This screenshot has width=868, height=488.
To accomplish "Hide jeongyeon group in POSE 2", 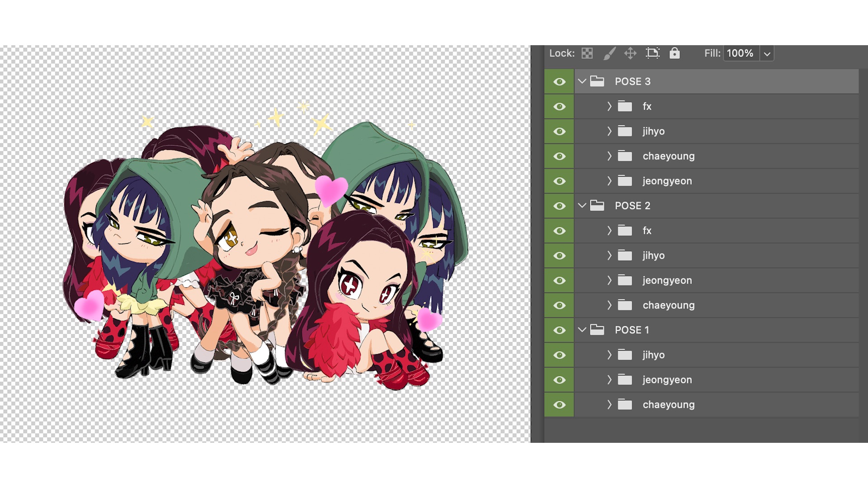I will 559,280.
